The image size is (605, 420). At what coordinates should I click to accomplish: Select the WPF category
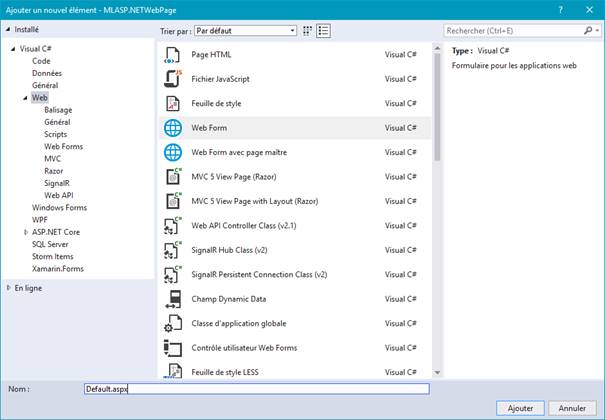[40, 220]
